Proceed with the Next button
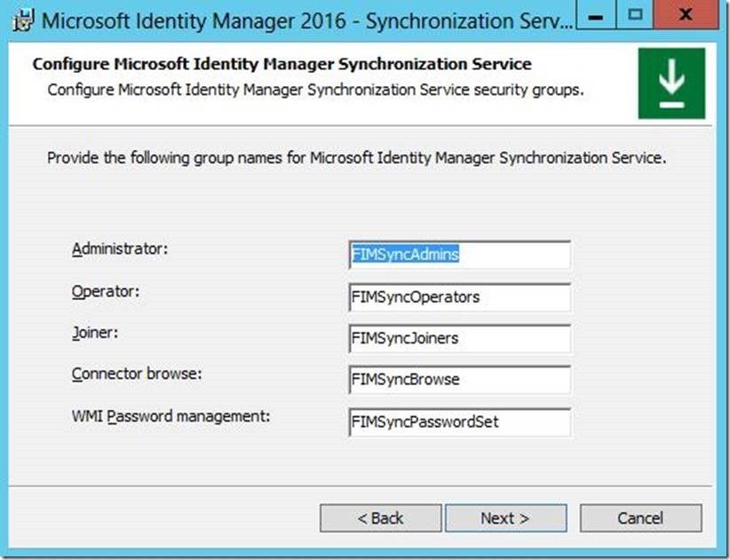This screenshot has width=730, height=560. (x=505, y=518)
